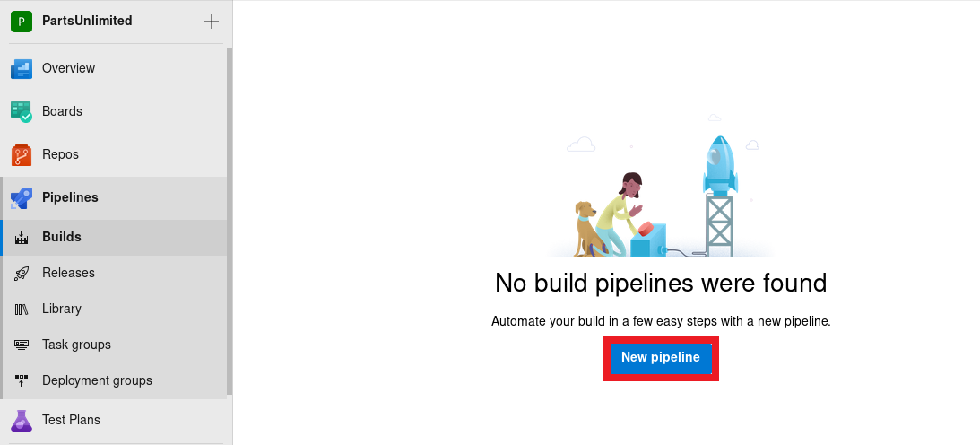The image size is (980, 445).
Task: Collapse the Pipelines section header
Action: coord(115,197)
